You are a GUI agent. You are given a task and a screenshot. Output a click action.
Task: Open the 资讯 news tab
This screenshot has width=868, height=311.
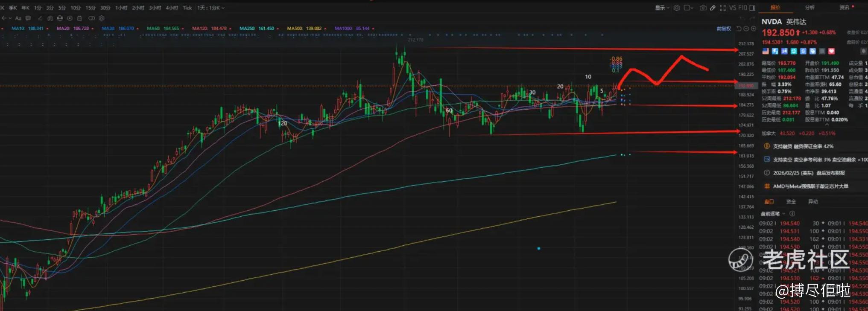click(845, 7)
